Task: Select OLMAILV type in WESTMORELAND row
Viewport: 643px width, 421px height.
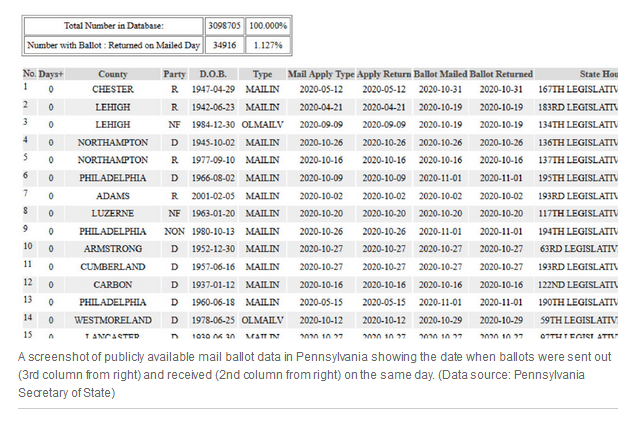Action: point(262,320)
